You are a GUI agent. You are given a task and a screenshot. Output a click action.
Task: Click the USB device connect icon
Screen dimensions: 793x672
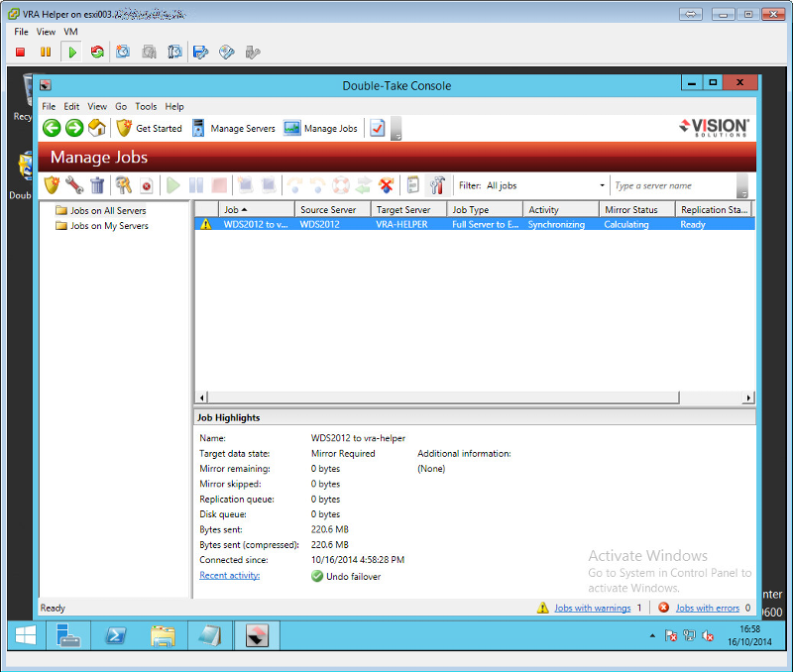click(x=253, y=53)
